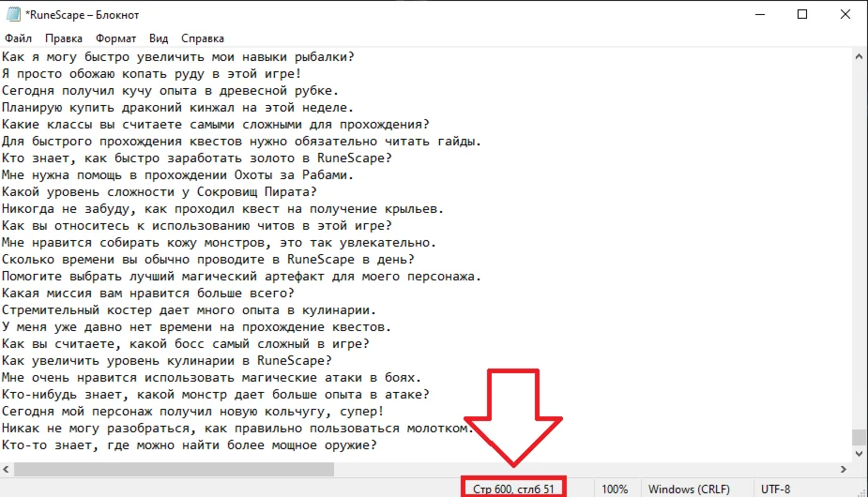
Task: Click the UTF-8 encoding status entry
Action: click(x=775, y=489)
